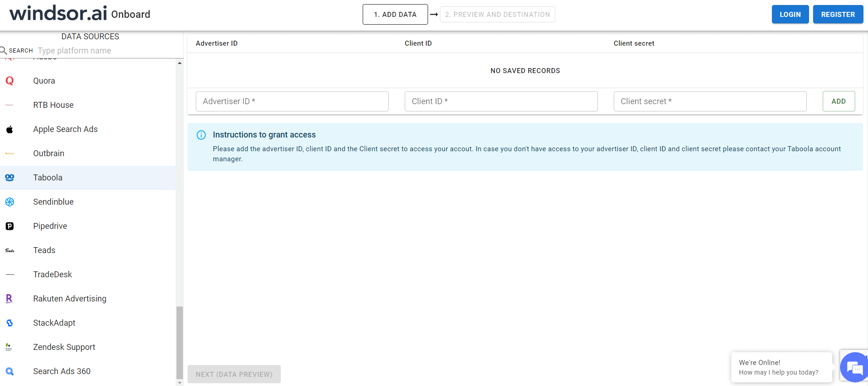Click the search magnifier icon
868x386 pixels.
3,50
